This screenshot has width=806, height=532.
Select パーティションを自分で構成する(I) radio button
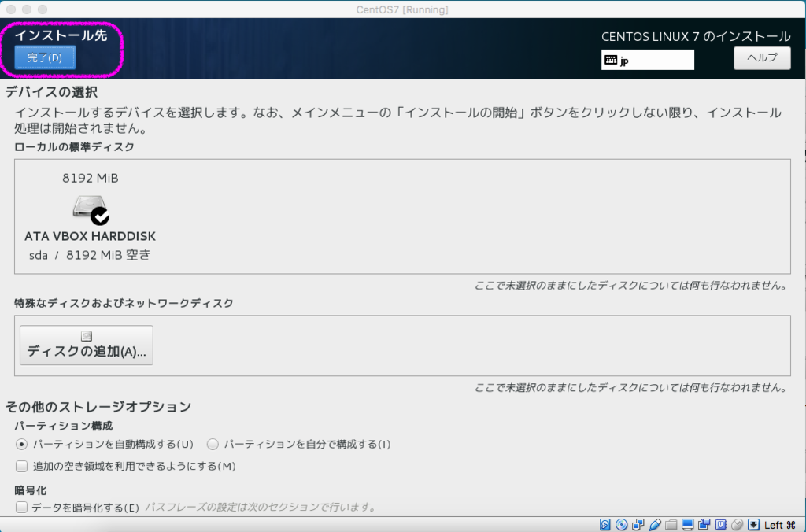click(x=213, y=444)
